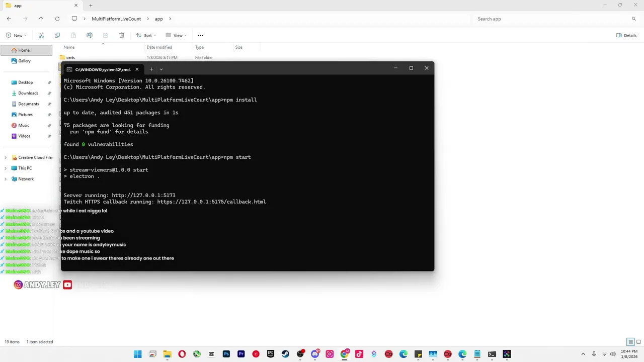644x362 pixels.
Task: Expand Creative Cloud Files tree node
Action: 6,157
